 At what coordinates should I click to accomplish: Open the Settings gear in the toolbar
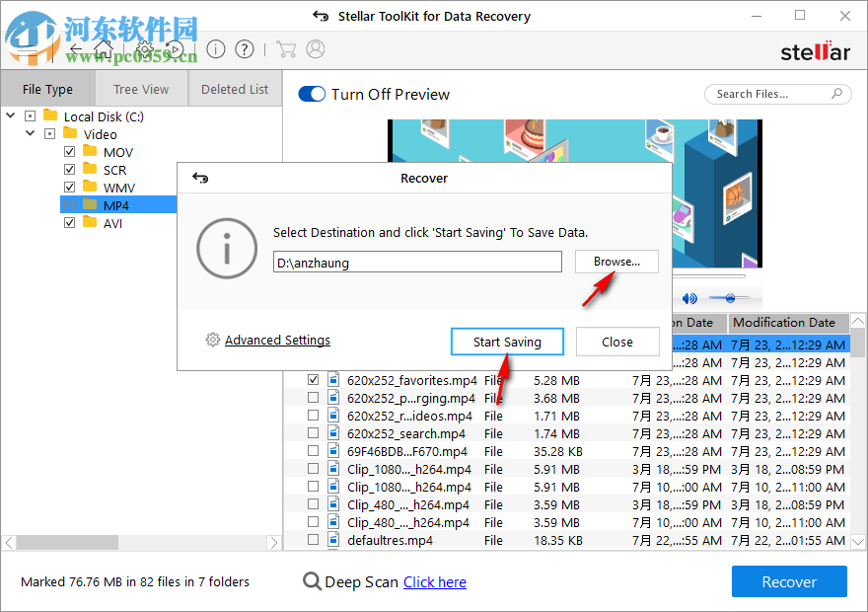(143, 47)
